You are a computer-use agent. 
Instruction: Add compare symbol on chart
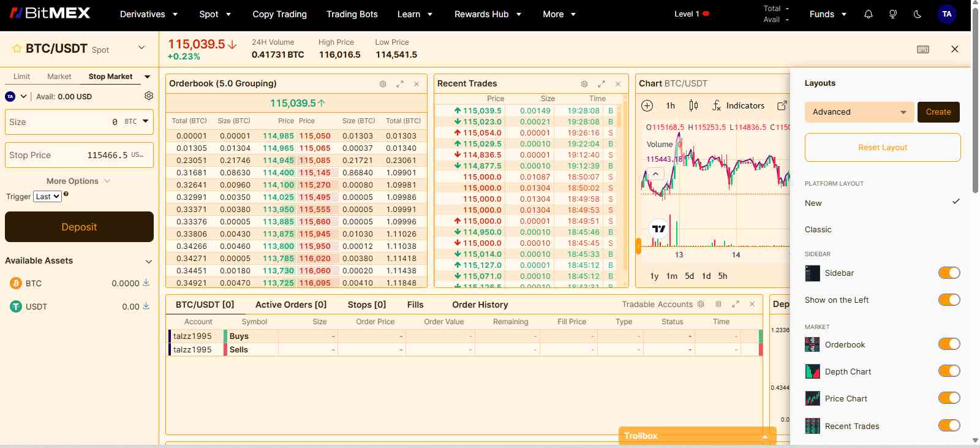(x=647, y=105)
